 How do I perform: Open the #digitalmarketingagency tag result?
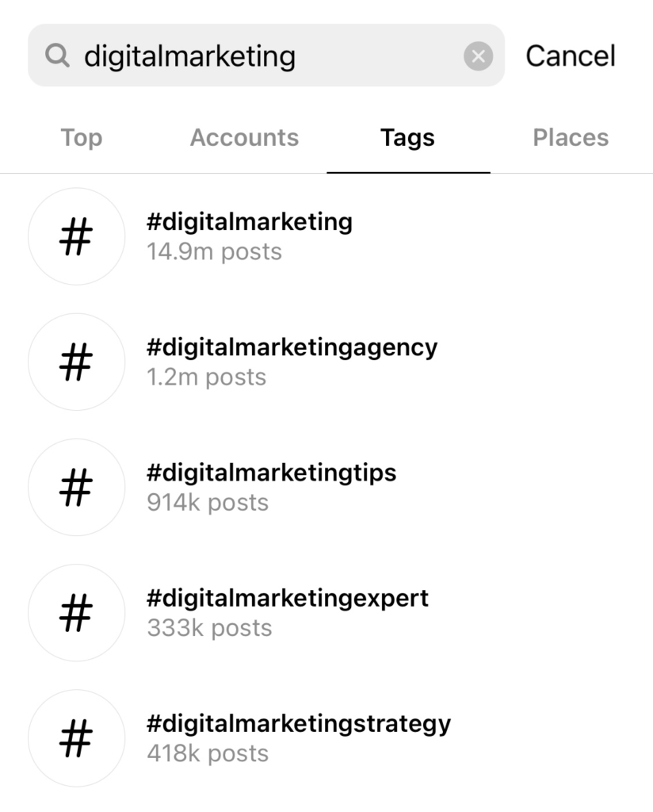pos(326,362)
